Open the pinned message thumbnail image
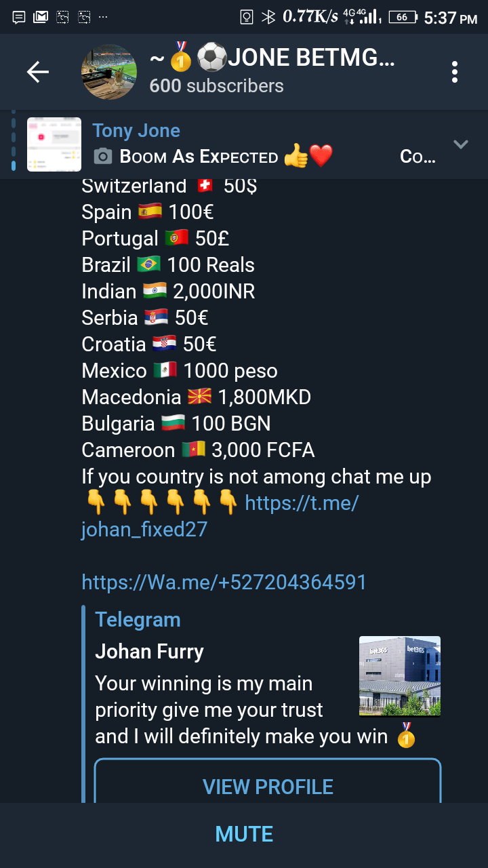Screen dimensions: 488x868 click(x=54, y=144)
